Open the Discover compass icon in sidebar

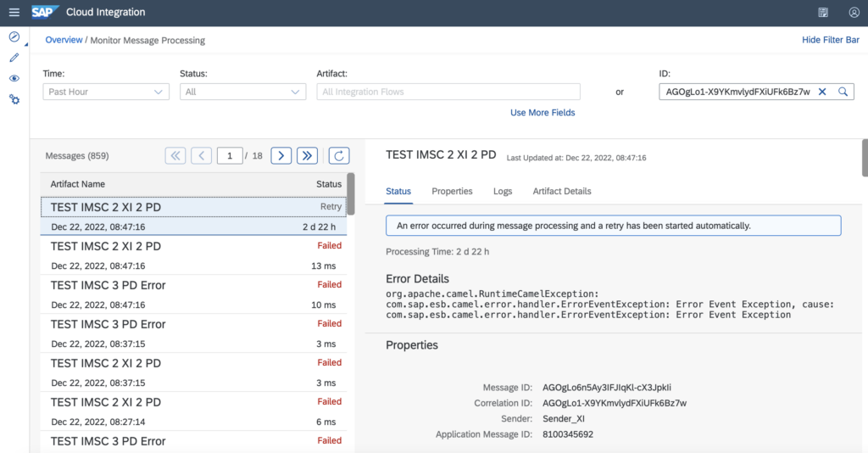point(14,36)
